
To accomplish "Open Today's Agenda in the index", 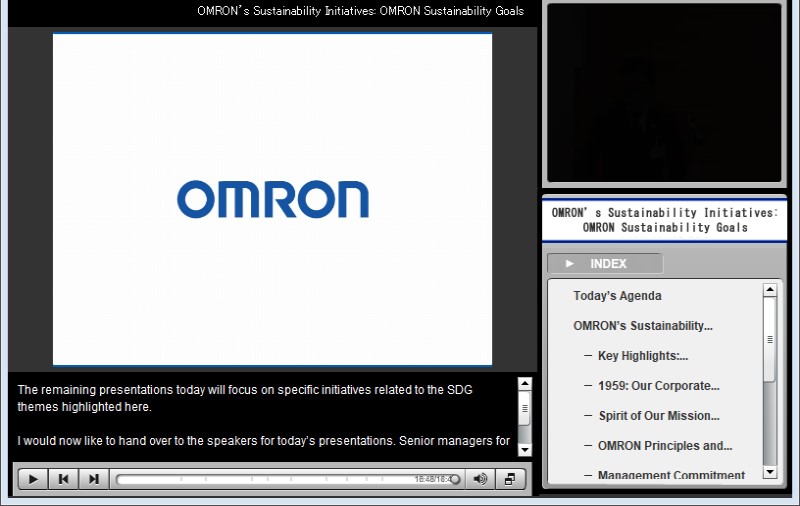I will (617, 296).
